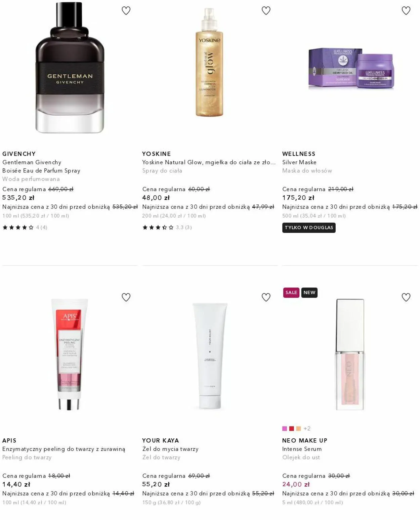The image size is (420, 520).
Task: Open the Gentleman Givenchy bottle image
Action: coord(70,68)
